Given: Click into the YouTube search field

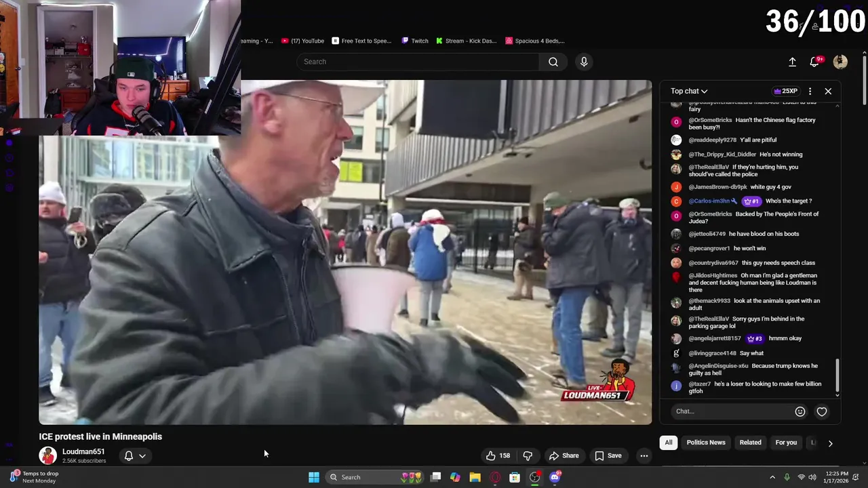Looking at the screenshot, I should pyautogui.click(x=418, y=62).
